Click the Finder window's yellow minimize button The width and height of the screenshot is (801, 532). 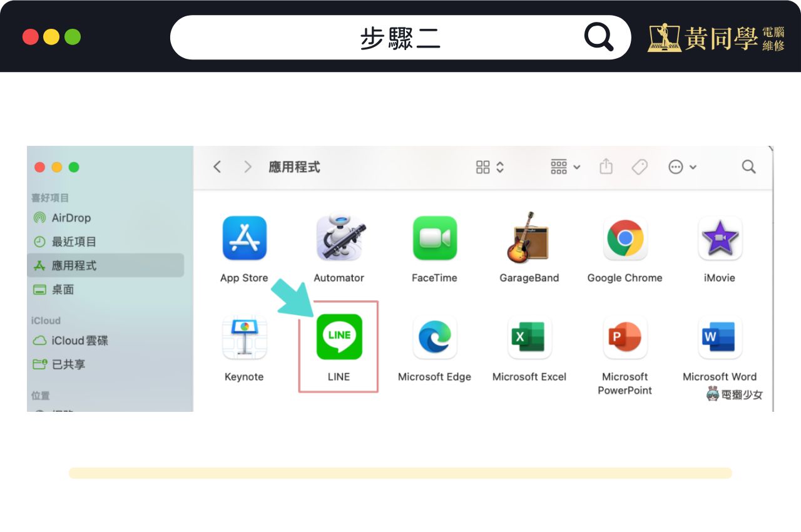click(56, 167)
